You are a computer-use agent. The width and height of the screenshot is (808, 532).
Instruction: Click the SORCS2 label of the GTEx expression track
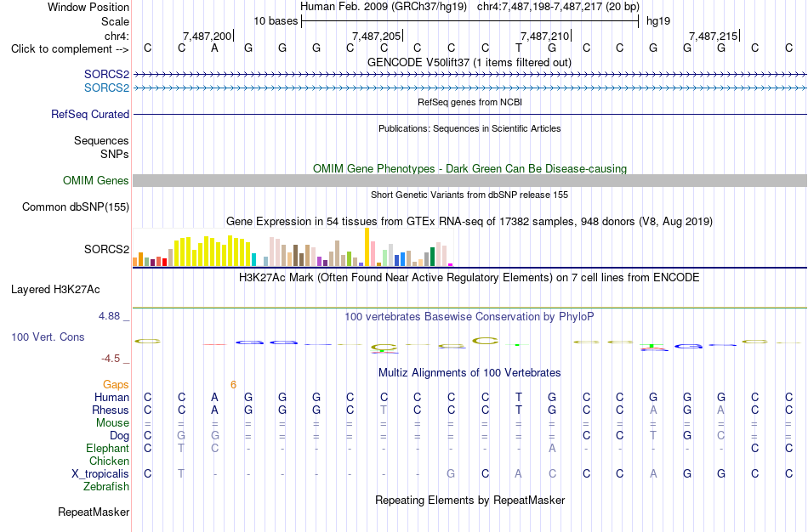click(x=106, y=249)
